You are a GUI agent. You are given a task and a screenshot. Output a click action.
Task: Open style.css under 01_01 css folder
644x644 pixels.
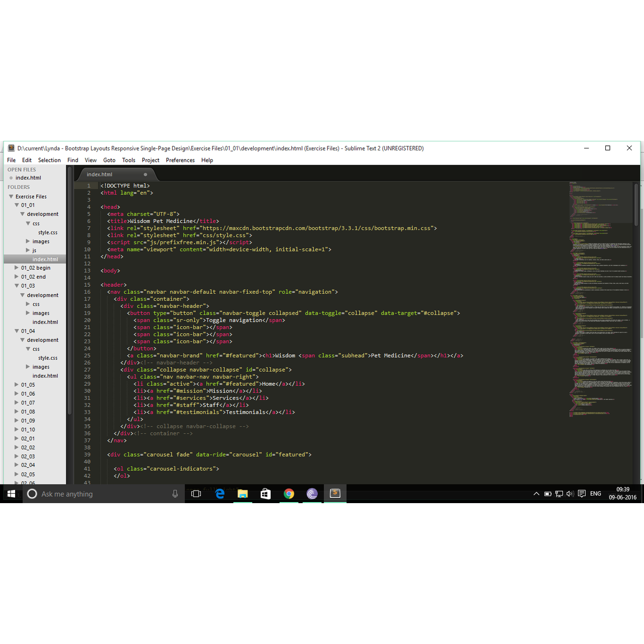pos(48,232)
